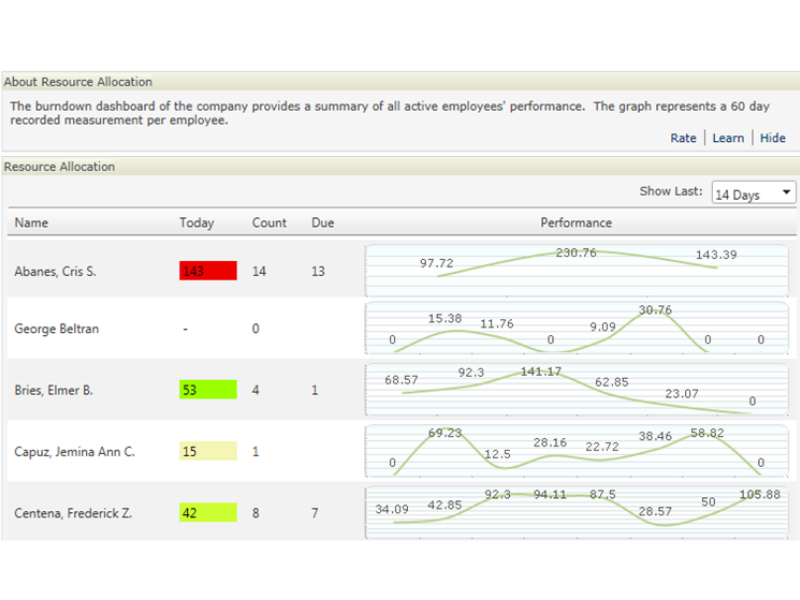The width and height of the screenshot is (800, 600).
Task: Select employee Abanes, Cris S.
Action: click(55, 271)
